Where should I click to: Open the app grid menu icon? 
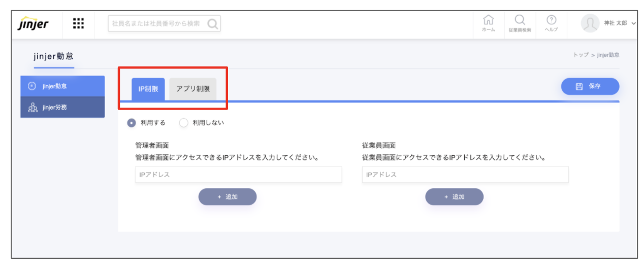point(78,23)
